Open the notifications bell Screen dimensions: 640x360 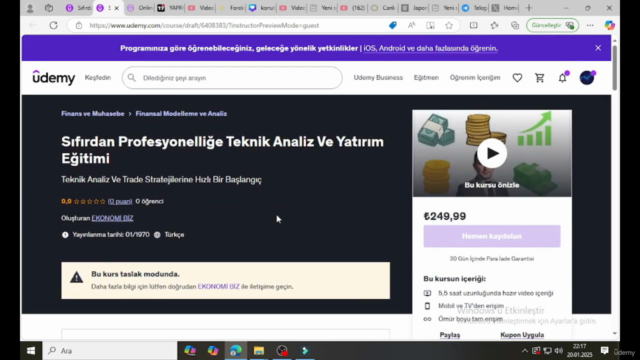point(562,78)
